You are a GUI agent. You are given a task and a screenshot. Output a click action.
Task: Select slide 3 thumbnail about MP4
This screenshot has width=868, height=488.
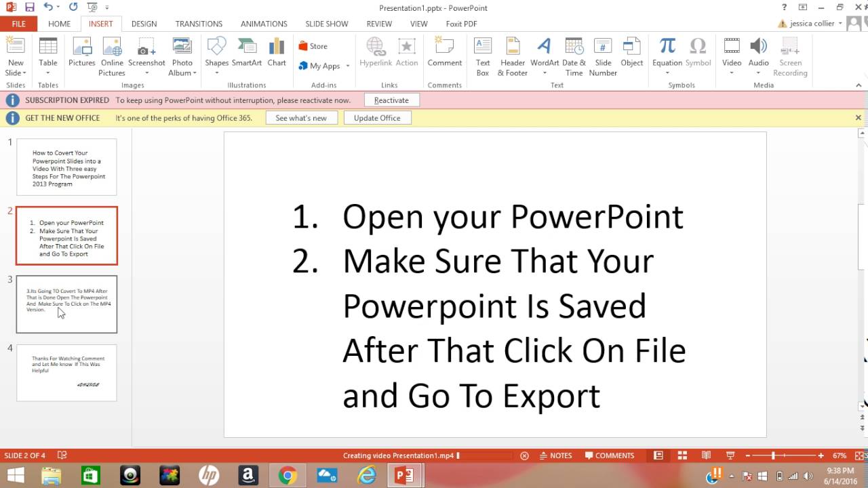(66, 304)
